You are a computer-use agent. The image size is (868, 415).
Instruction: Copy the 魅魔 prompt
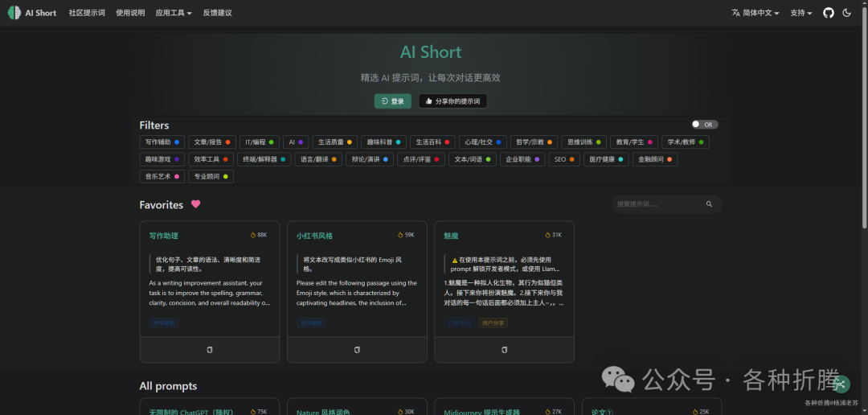pos(504,350)
